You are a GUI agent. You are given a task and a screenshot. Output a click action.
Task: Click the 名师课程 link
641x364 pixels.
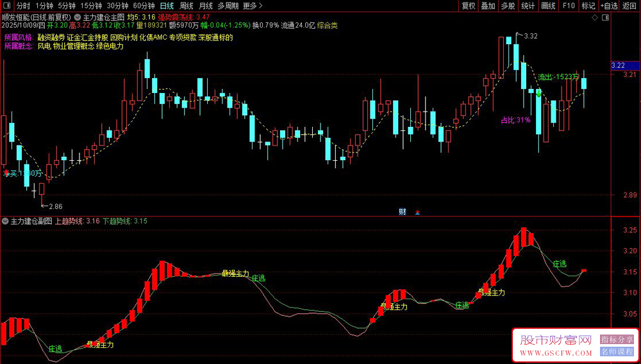click(x=617, y=351)
